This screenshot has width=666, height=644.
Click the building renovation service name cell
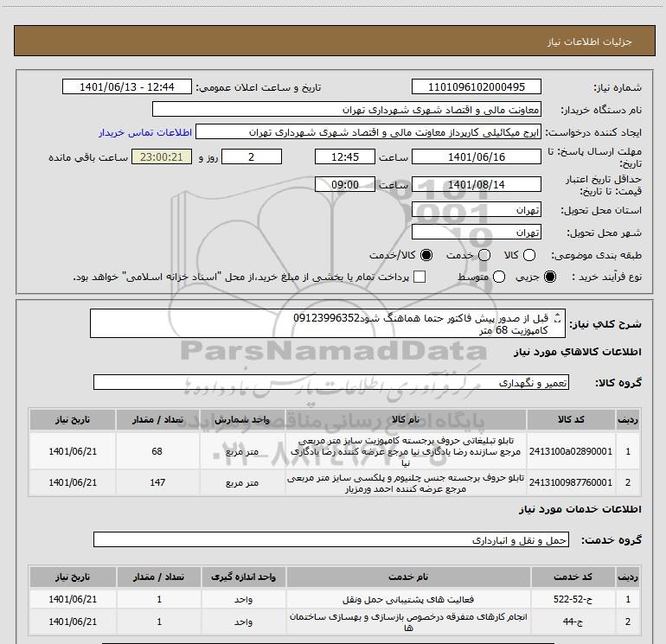[408, 622]
